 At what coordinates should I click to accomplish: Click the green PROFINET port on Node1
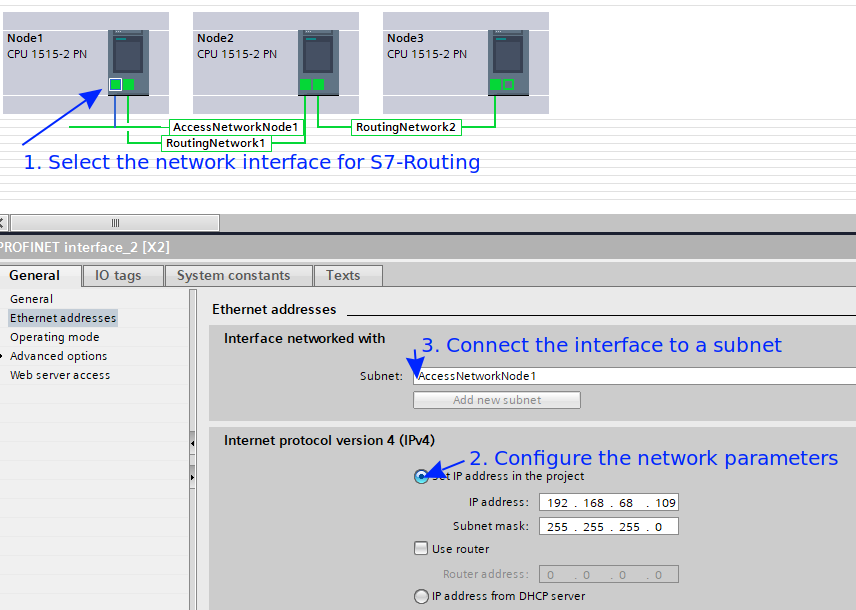tap(114, 86)
